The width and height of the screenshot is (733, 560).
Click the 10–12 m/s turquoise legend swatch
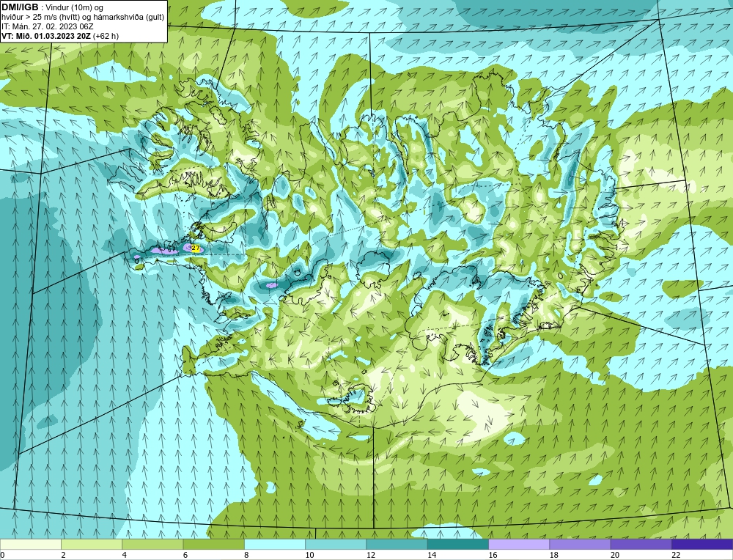[x=336, y=544]
